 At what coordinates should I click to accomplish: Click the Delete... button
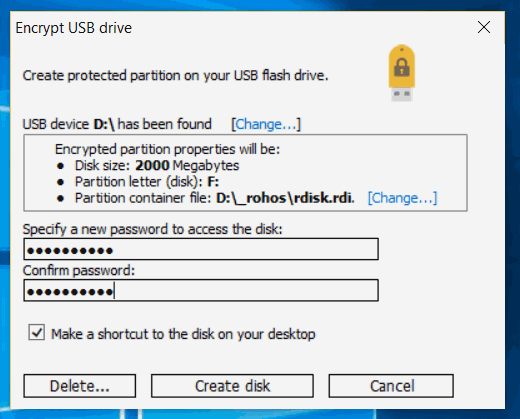(x=80, y=386)
